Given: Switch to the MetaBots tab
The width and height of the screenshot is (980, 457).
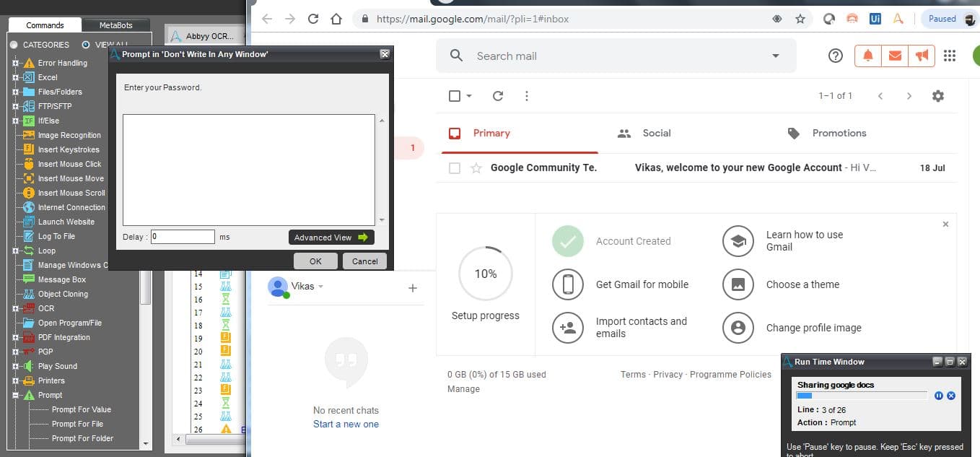Looking at the screenshot, I should (x=115, y=25).
